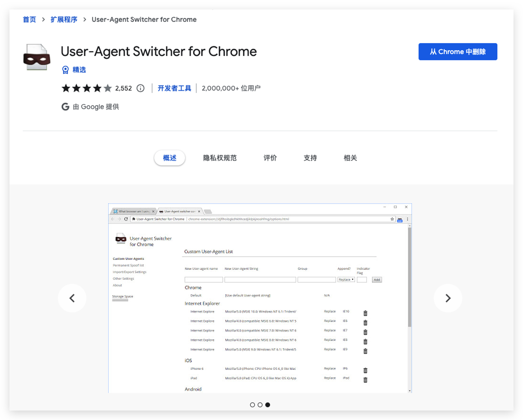Select the third filled carousel dot

(x=268, y=405)
